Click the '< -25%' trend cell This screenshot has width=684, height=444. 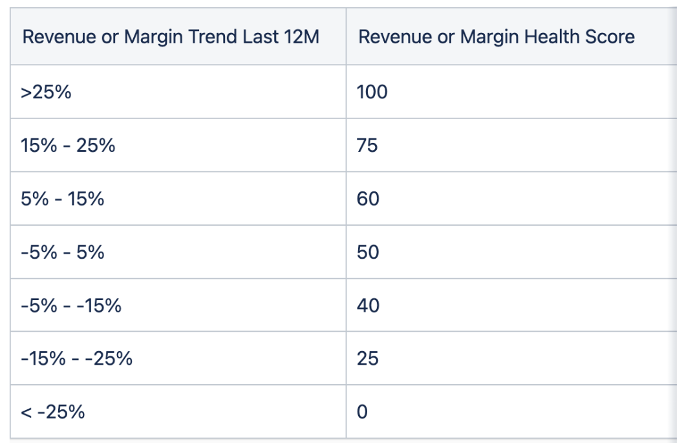point(178,411)
